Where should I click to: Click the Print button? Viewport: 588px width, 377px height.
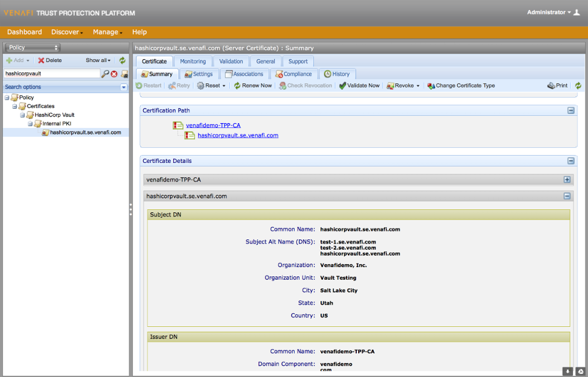point(557,86)
